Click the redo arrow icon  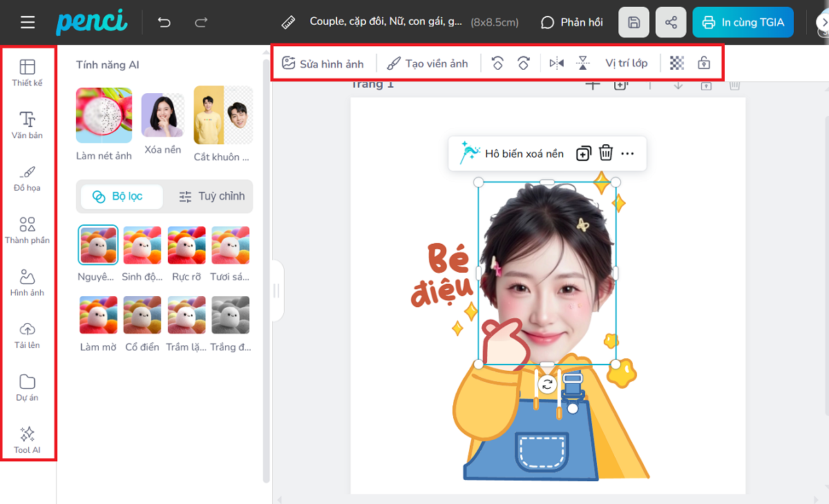201,23
